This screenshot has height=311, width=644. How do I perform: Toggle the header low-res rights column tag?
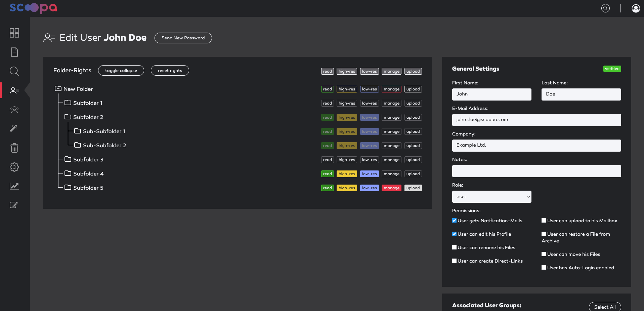pos(369,71)
